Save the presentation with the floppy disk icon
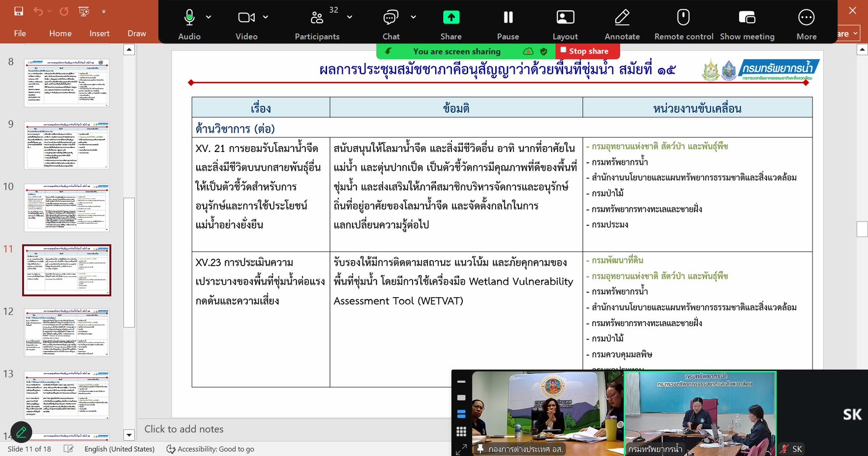 pos(19,11)
